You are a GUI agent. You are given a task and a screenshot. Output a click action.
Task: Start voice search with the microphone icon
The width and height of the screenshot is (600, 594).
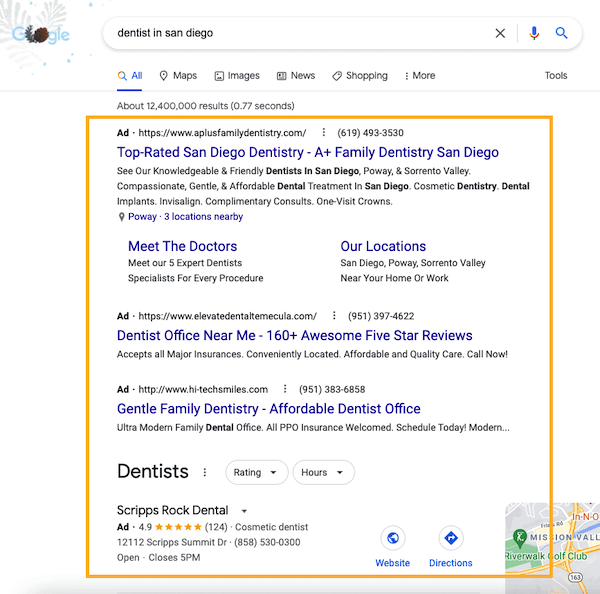pyautogui.click(x=534, y=33)
